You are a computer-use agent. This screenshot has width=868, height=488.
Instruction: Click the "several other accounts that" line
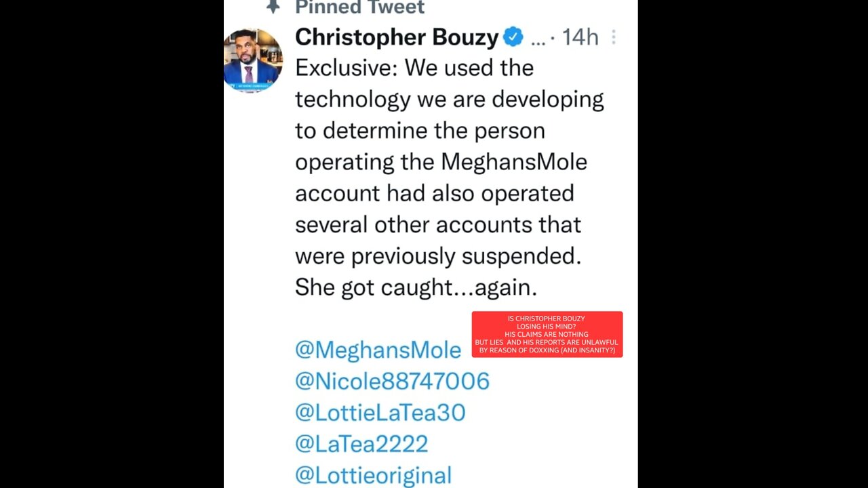(x=437, y=224)
